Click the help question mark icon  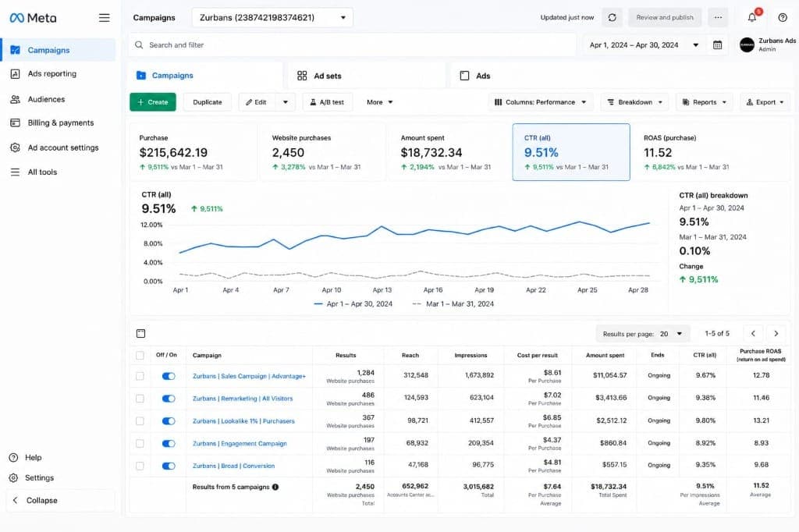(783, 17)
